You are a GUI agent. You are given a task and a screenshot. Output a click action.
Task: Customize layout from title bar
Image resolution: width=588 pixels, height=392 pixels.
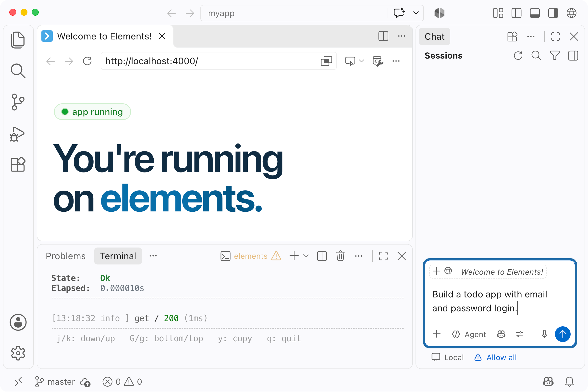click(x=498, y=13)
